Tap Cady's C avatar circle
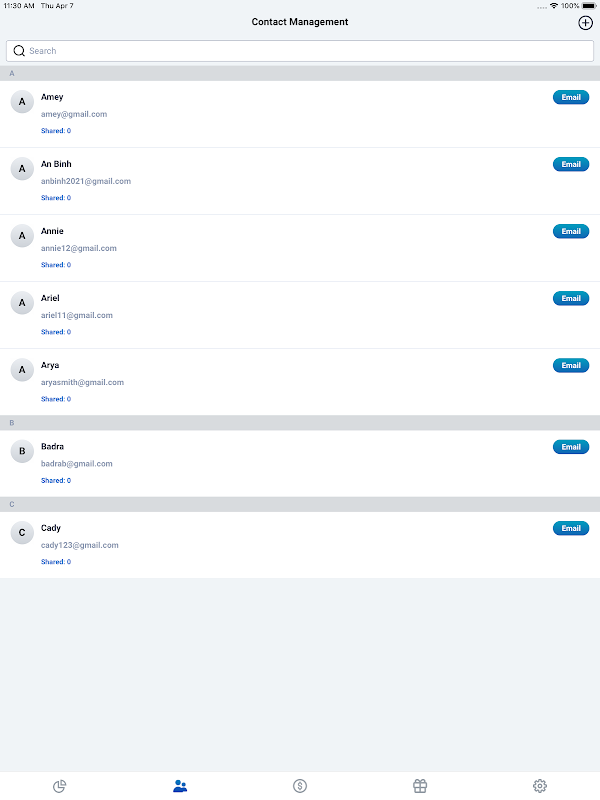The image size is (600, 800). [22, 533]
